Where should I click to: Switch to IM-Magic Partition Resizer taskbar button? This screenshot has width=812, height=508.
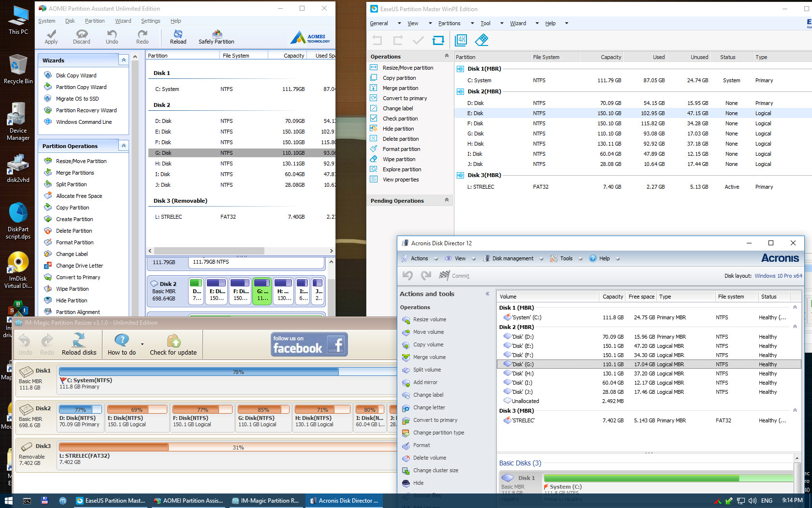[x=265, y=501]
